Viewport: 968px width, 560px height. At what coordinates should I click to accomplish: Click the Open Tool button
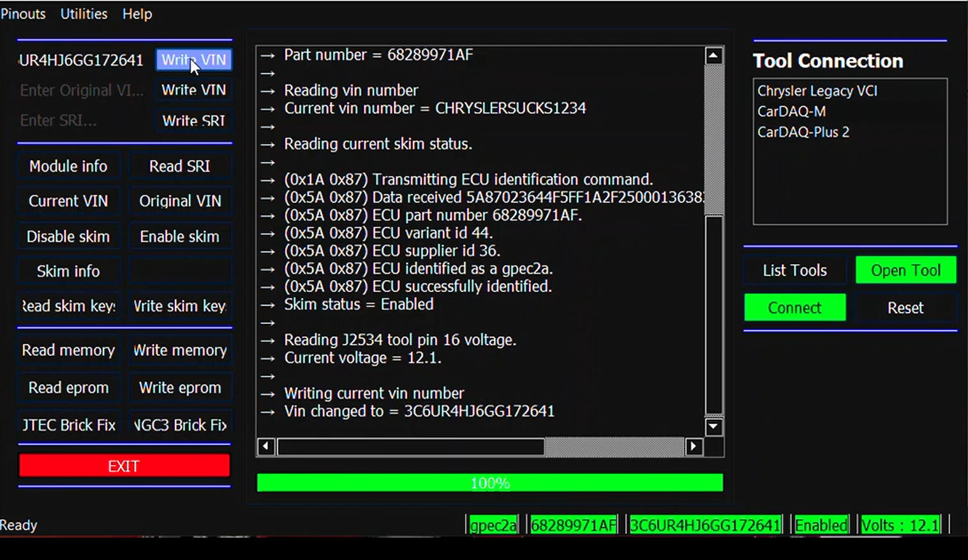(x=905, y=270)
